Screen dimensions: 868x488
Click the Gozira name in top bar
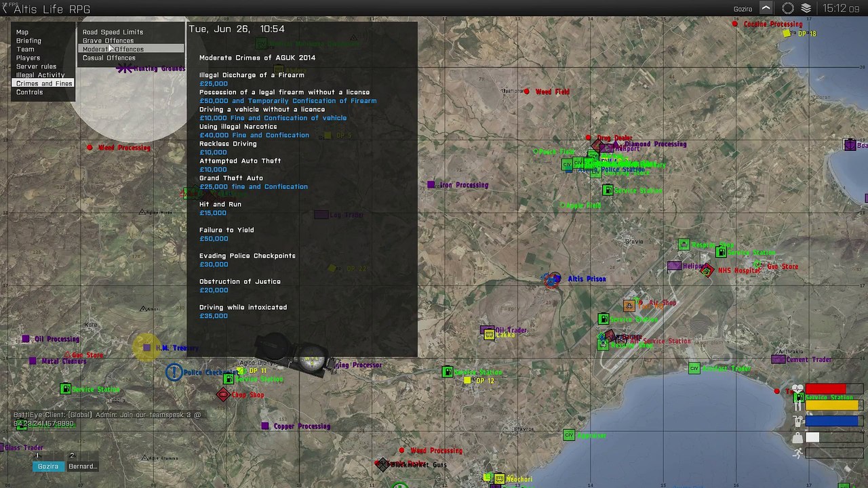click(x=743, y=9)
